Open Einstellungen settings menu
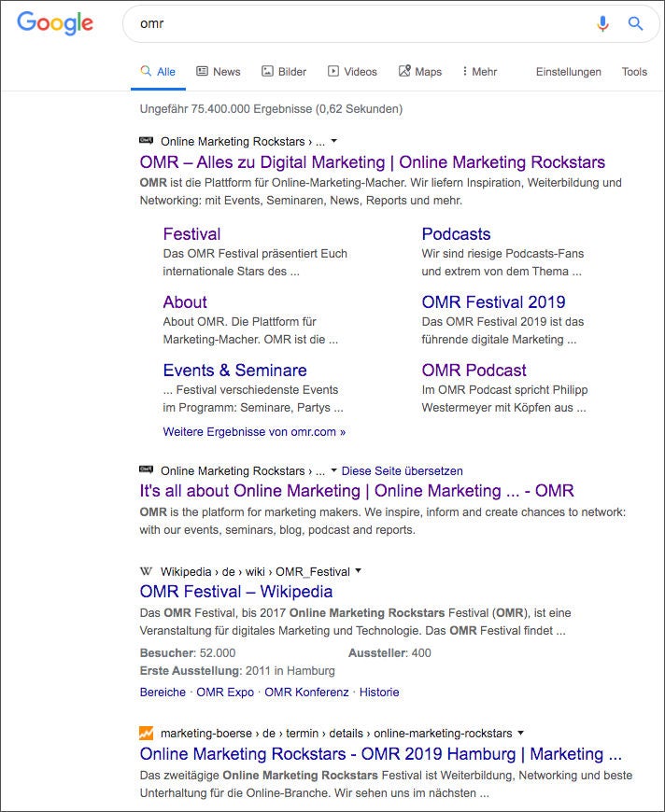 568,72
